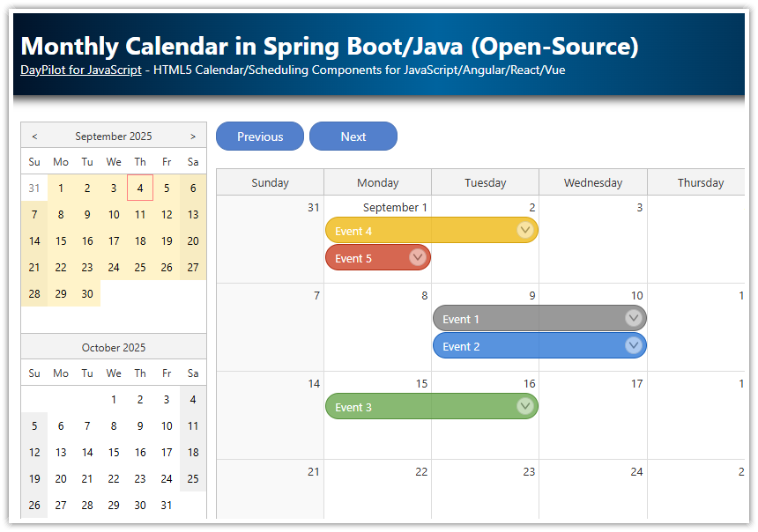The width and height of the screenshot is (758, 532).
Task: Click next month arrow in mini calendar
Action: tap(192, 136)
